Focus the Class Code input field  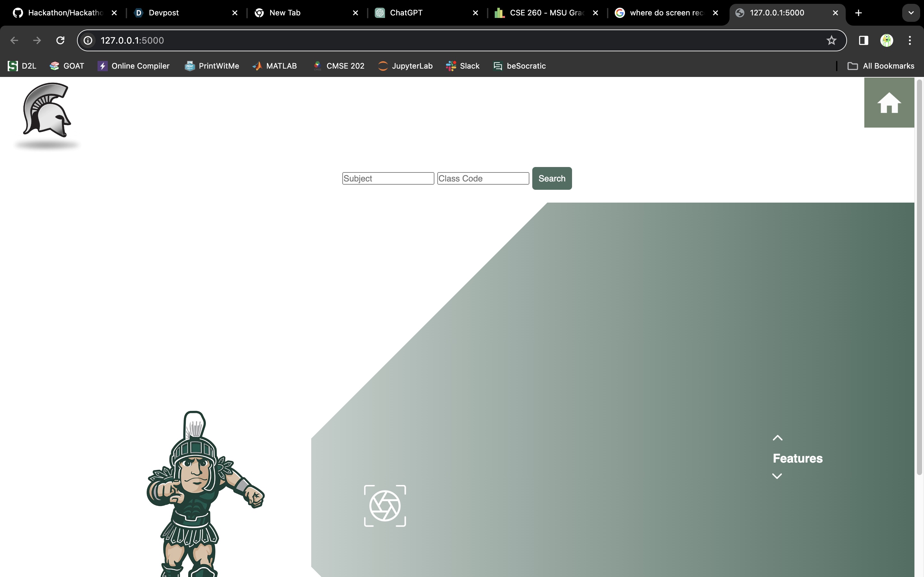(483, 178)
